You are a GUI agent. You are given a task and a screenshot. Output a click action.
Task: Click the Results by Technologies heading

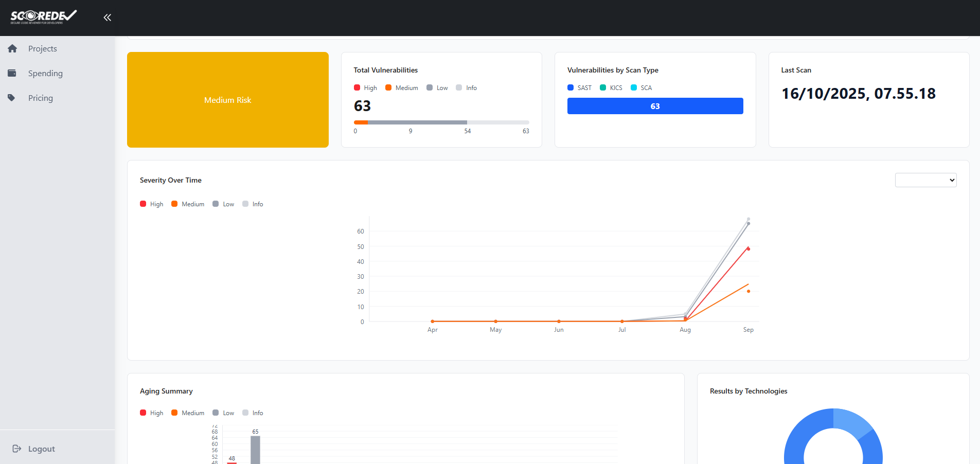pos(749,391)
